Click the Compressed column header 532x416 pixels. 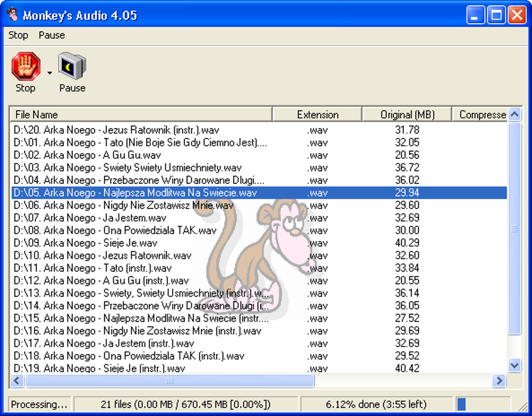click(x=480, y=115)
